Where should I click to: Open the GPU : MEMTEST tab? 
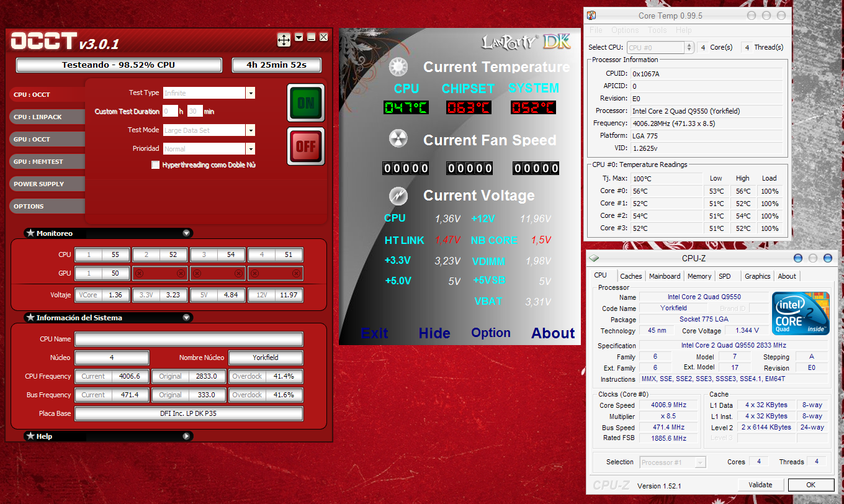click(x=47, y=161)
